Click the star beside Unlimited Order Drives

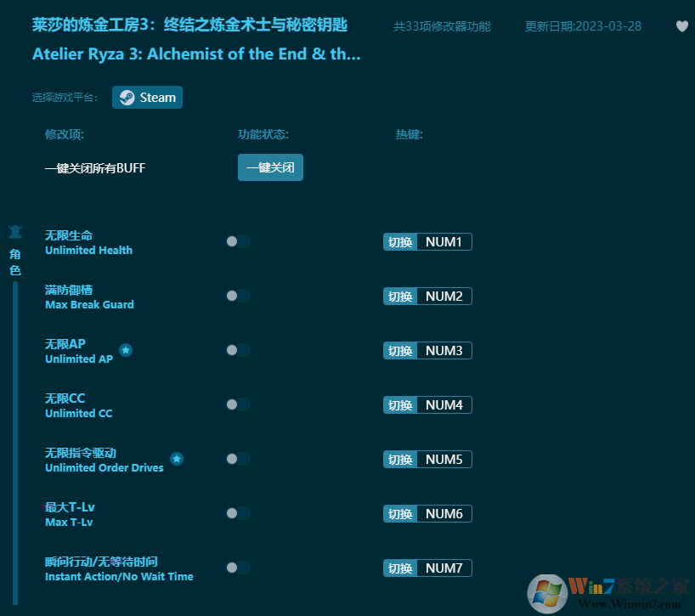[177, 458]
